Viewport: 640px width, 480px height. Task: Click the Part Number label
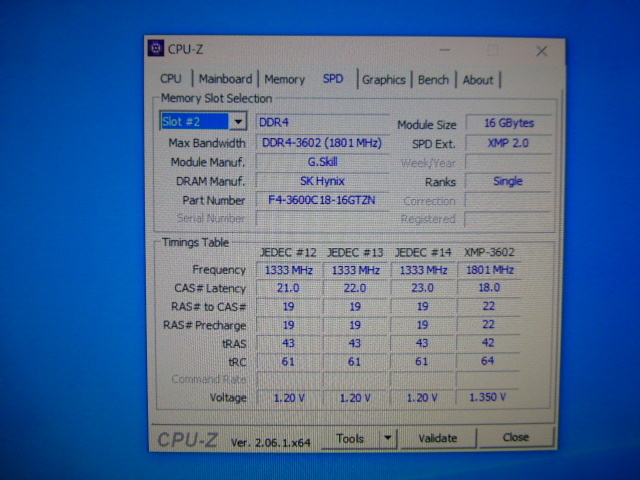point(213,200)
